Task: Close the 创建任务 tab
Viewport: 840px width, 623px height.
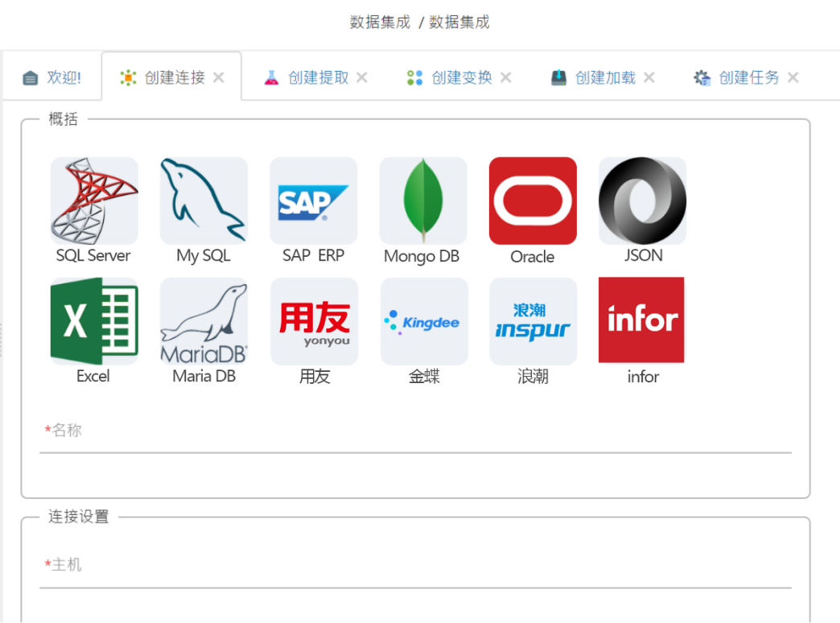Action: click(793, 78)
